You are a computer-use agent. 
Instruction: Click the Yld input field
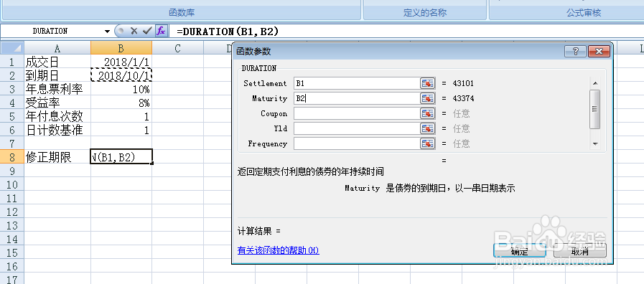357,128
